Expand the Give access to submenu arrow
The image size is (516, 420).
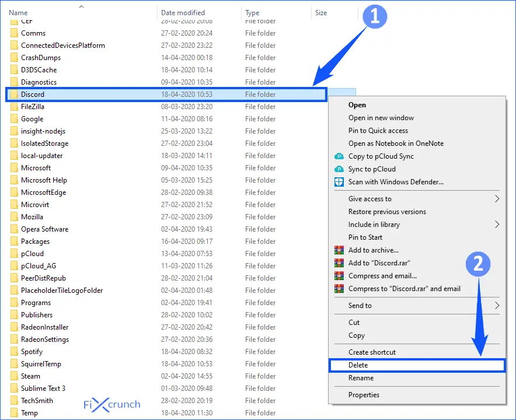click(497, 199)
